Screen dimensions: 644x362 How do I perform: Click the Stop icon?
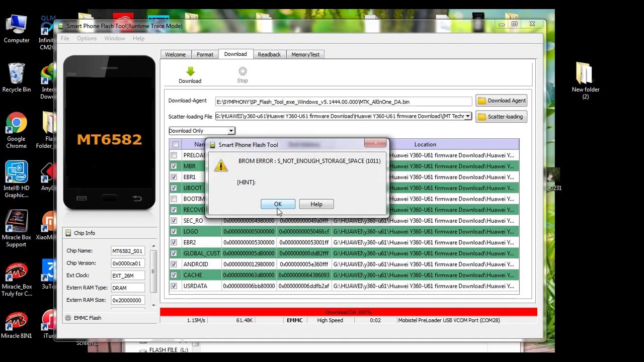click(243, 71)
